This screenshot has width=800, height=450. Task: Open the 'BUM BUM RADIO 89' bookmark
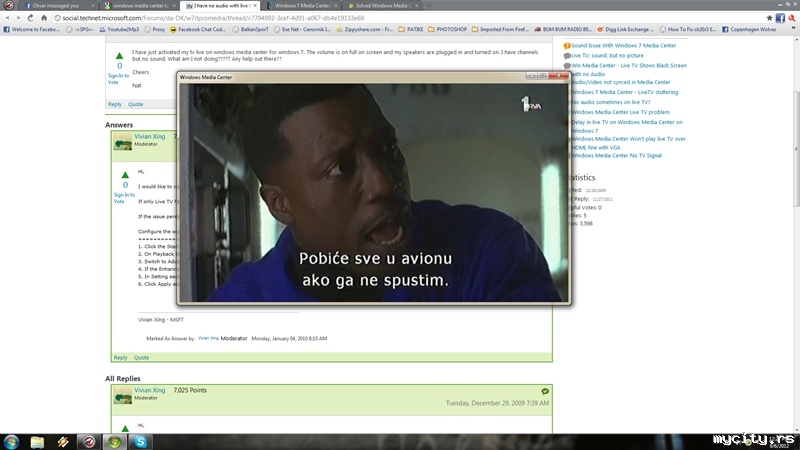coord(563,30)
